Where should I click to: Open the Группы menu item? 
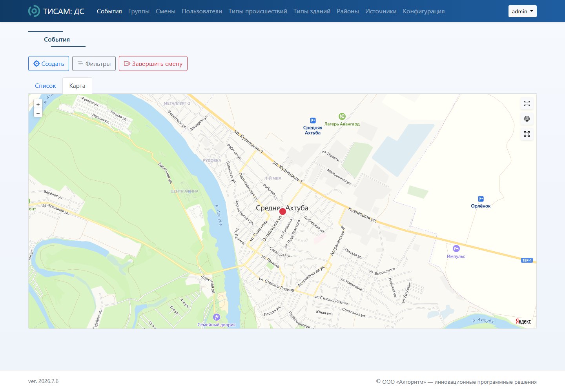click(139, 11)
